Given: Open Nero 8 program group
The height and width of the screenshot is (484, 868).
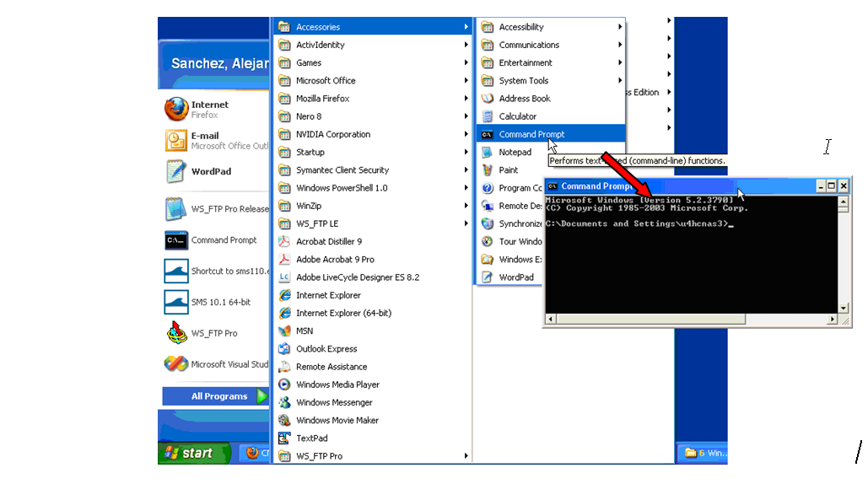Looking at the screenshot, I should coord(374,116).
